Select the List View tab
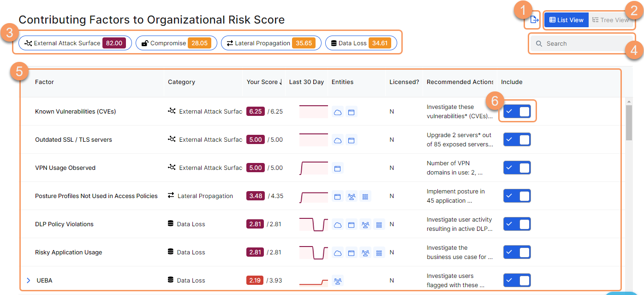Image resolution: width=644 pixels, height=295 pixels. [x=566, y=20]
